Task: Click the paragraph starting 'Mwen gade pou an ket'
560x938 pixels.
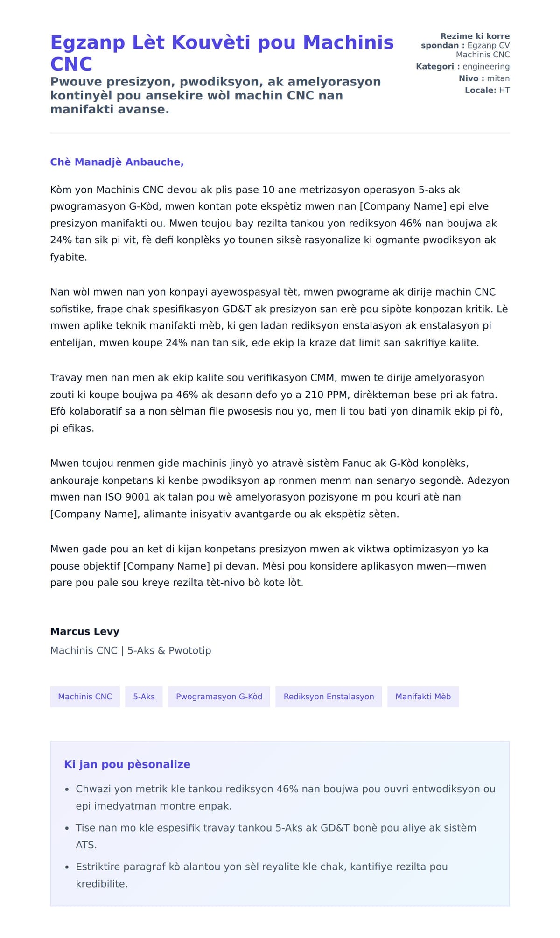Action: pyautogui.click(x=269, y=566)
